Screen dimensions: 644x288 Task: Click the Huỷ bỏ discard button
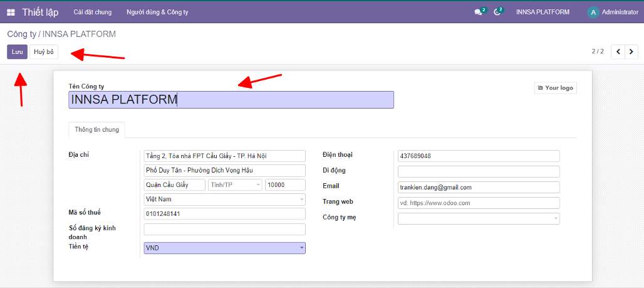(x=43, y=52)
